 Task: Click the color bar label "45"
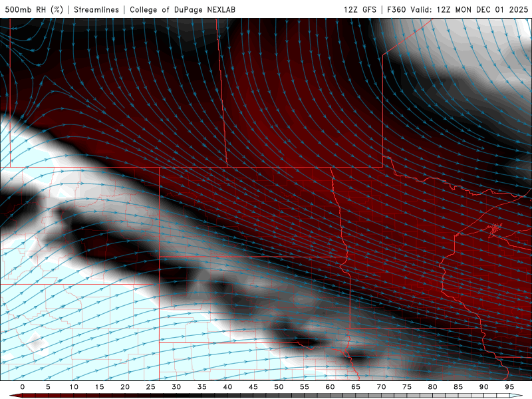(x=253, y=387)
